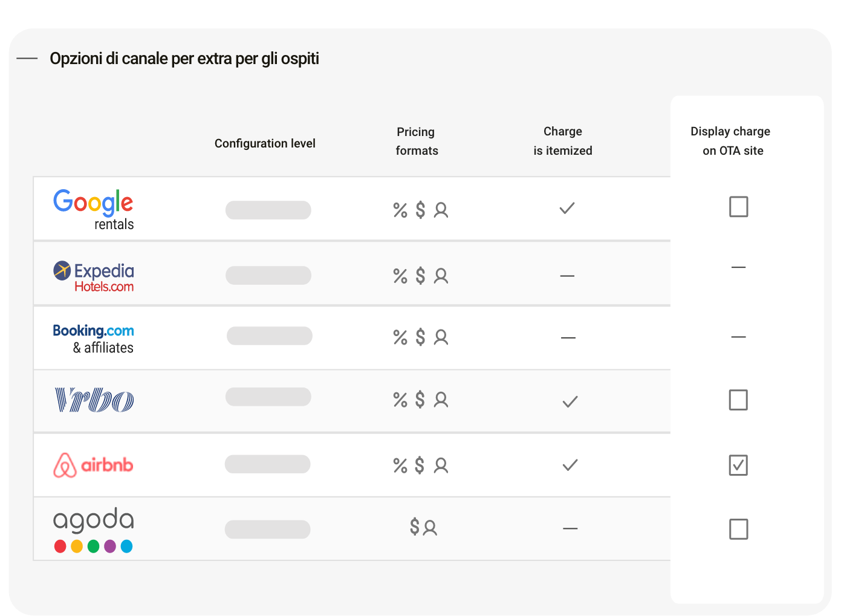Image resolution: width=841 pixels, height=616 pixels.
Task: Open Agoda configuration level field
Action: point(267,529)
